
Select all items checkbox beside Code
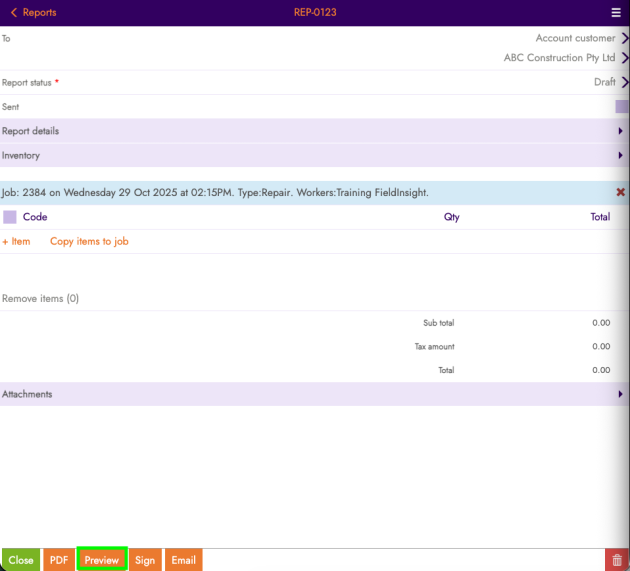coord(10,217)
